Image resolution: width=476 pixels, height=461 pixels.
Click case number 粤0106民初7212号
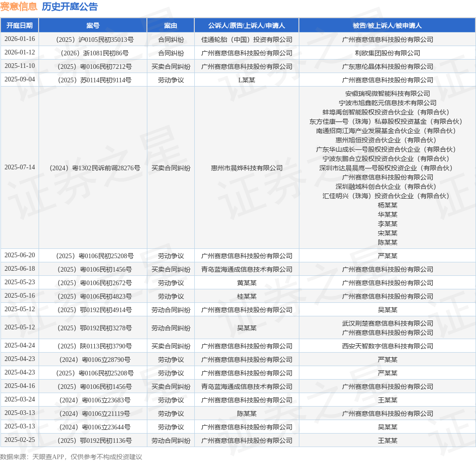point(95,67)
